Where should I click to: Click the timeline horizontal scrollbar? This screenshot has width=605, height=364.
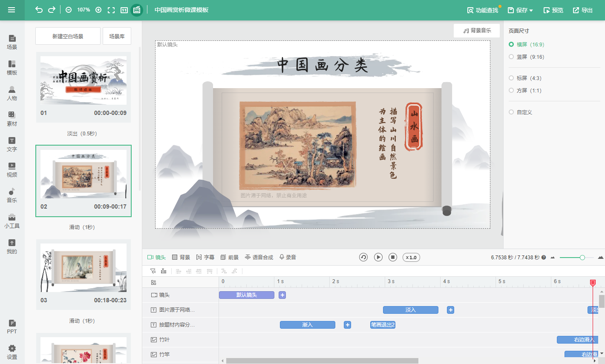[x=322, y=361]
